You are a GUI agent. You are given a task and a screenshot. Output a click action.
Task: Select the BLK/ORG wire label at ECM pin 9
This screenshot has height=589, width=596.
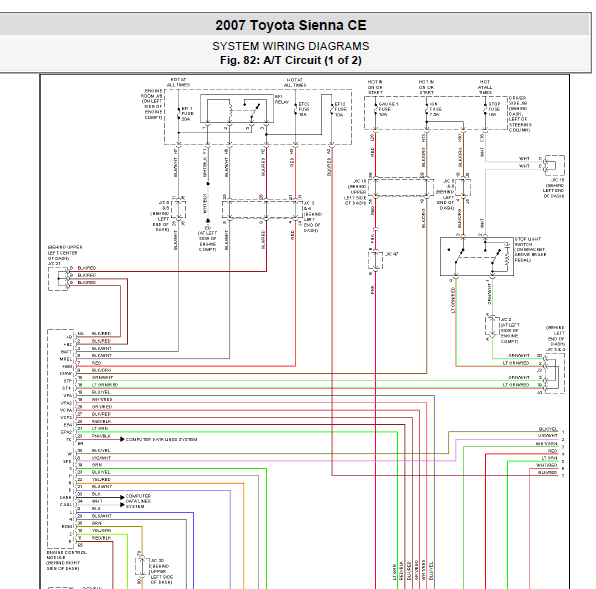pyautogui.click(x=101, y=370)
